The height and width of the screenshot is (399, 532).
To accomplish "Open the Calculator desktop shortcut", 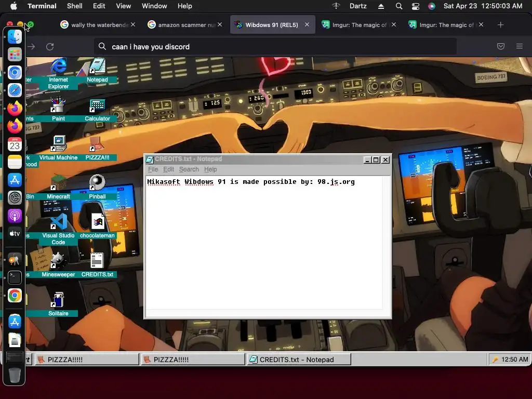I will (x=97, y=110).
